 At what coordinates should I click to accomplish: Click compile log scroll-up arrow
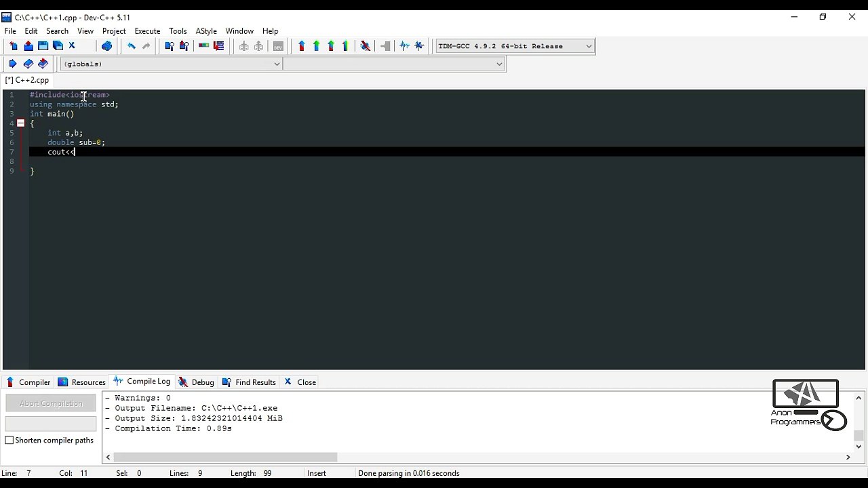(x=859, y=398)
